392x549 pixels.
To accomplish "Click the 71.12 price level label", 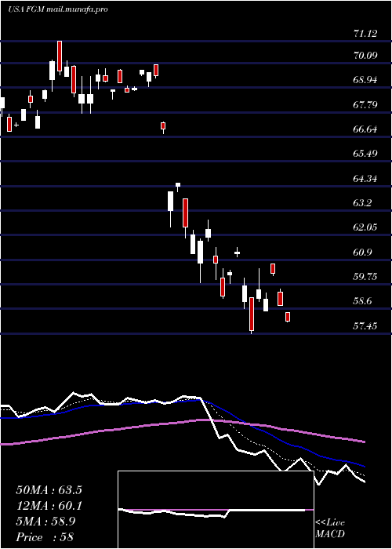I will 365,34.
